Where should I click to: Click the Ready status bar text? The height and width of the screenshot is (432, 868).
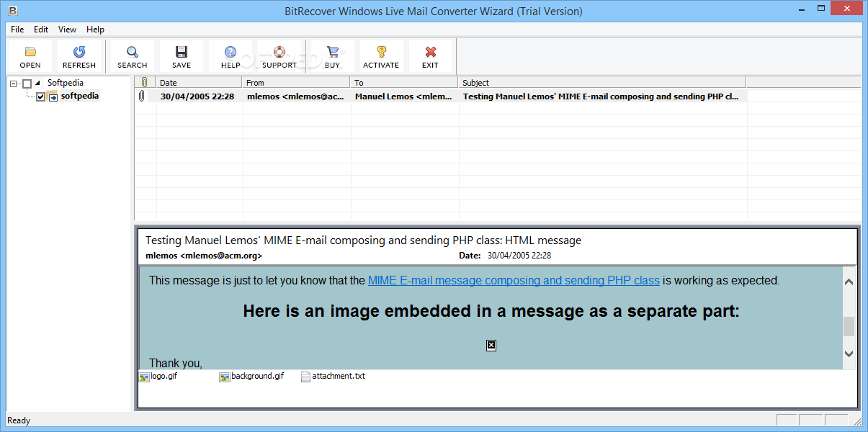tap(19, 420)
